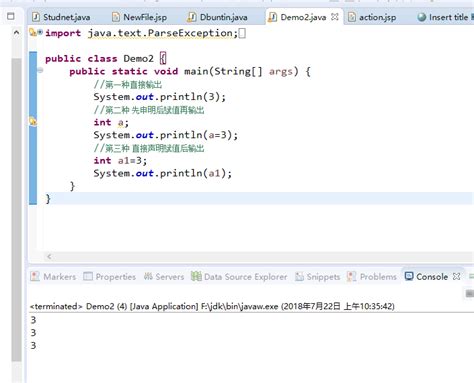Expand the folded import statements
This screenshot has width=474, height=383.
pos(40,32)
